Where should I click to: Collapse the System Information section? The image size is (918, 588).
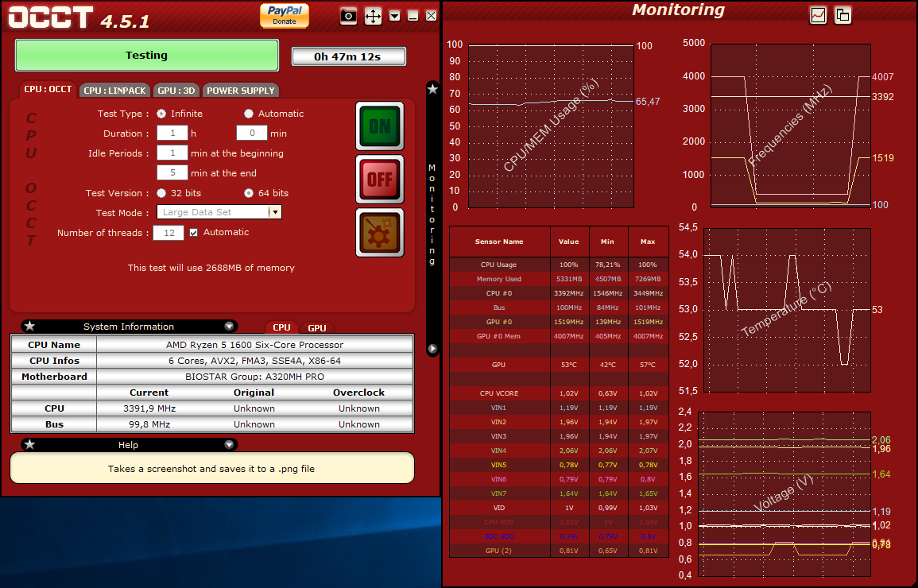[x=229, y=327]
